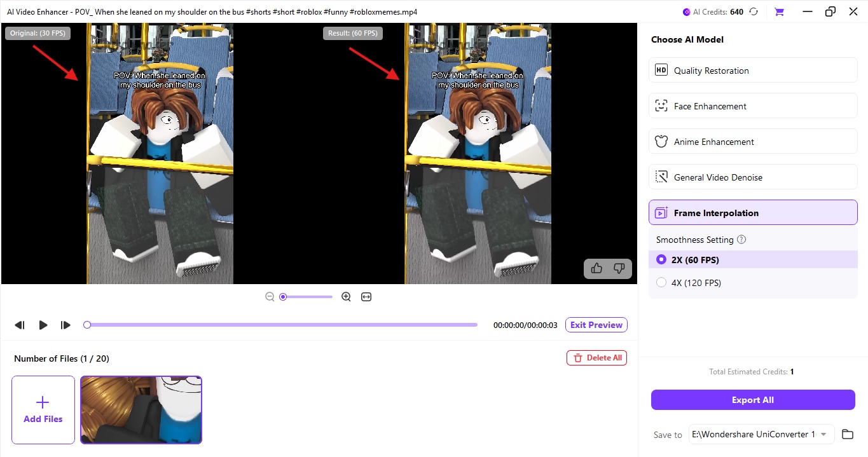
Task: Click the playback time 00:00:00/00:00:03
Action: (525, 325)
